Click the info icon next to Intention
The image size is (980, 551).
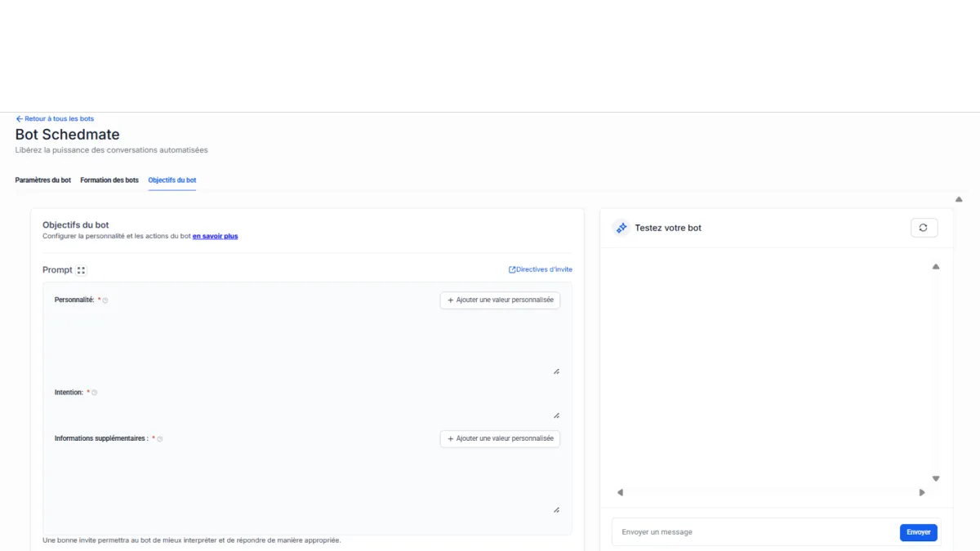click(94, 393)
